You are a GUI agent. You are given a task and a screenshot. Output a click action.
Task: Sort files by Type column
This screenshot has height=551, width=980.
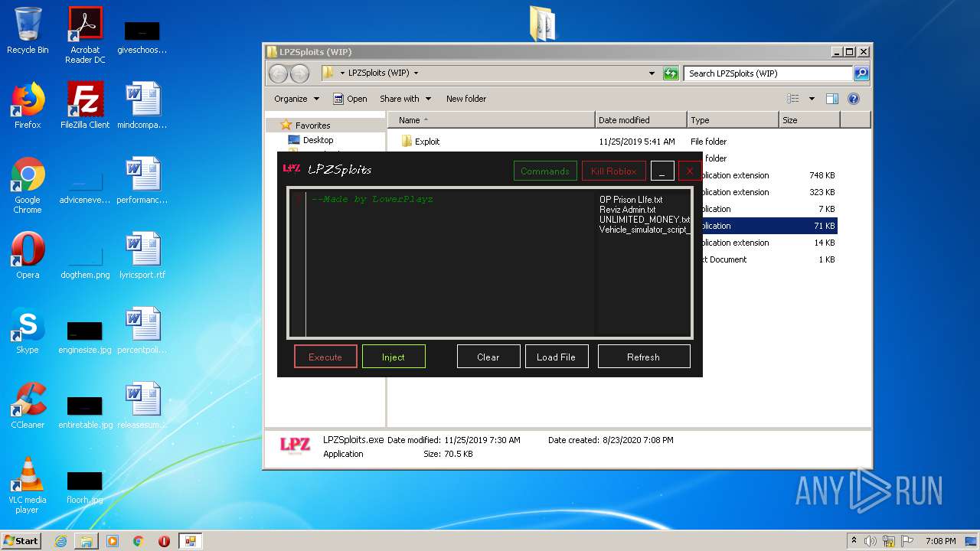coord(733,120)
